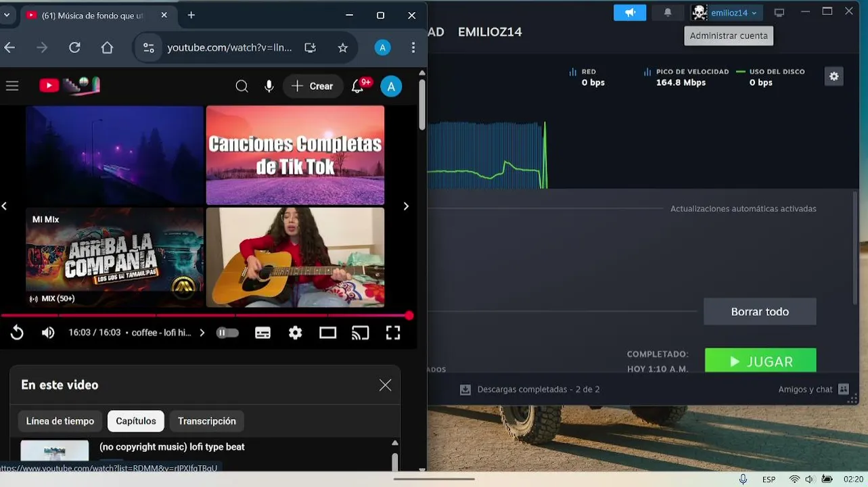Go forward in Chrome
Image resolution: width=868 pixels, height=487 pixels.
click(x=42, y=47)
